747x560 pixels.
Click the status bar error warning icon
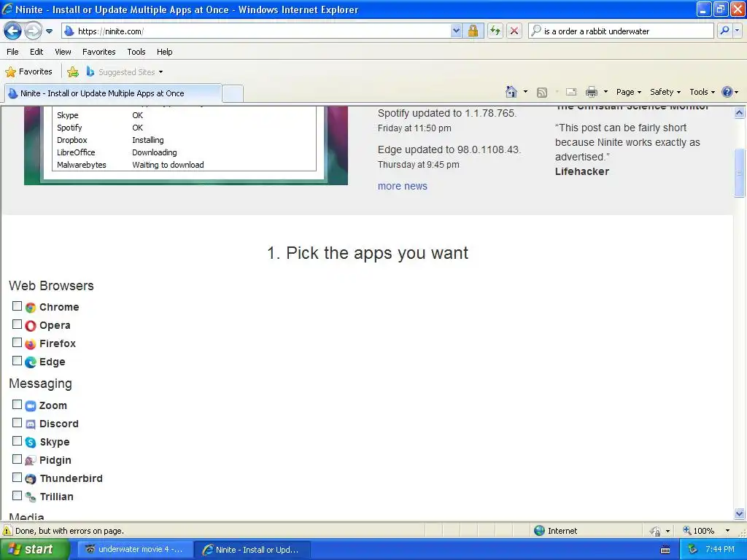pos(7,531)
